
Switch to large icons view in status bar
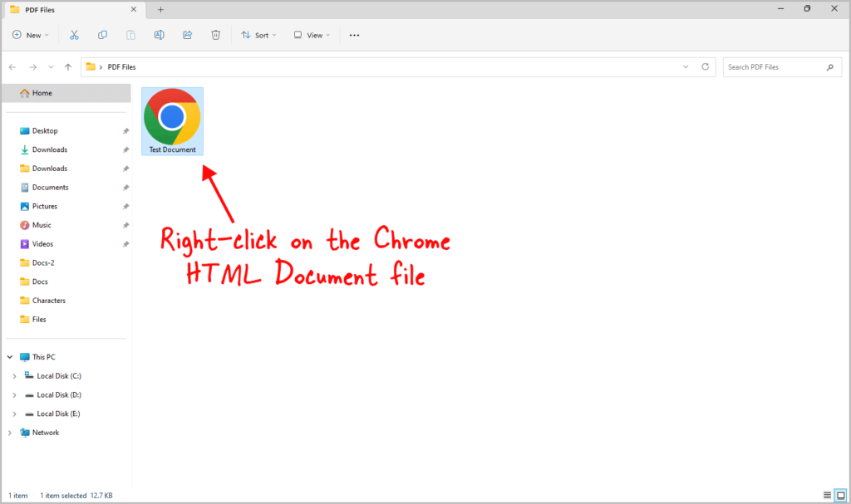point(841,496)
